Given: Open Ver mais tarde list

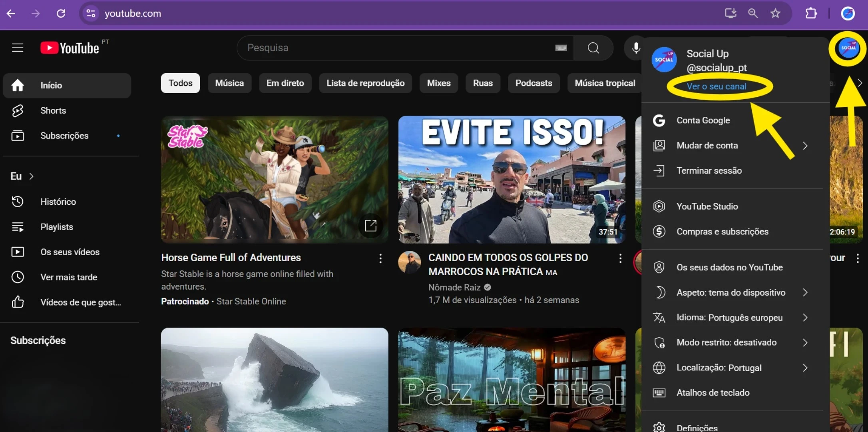Looking at the screenshot, I should coord(67,277).
